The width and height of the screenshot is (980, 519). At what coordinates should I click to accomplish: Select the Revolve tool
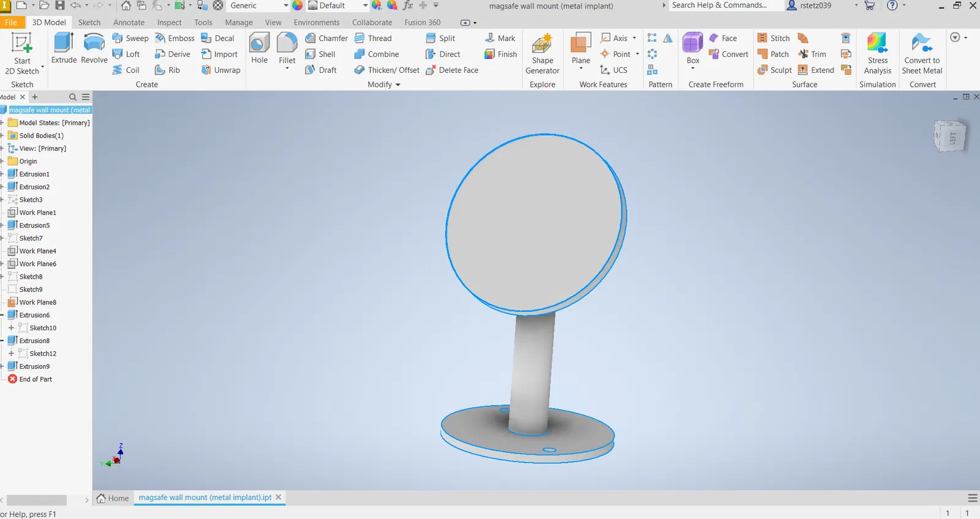coord(94,49)
